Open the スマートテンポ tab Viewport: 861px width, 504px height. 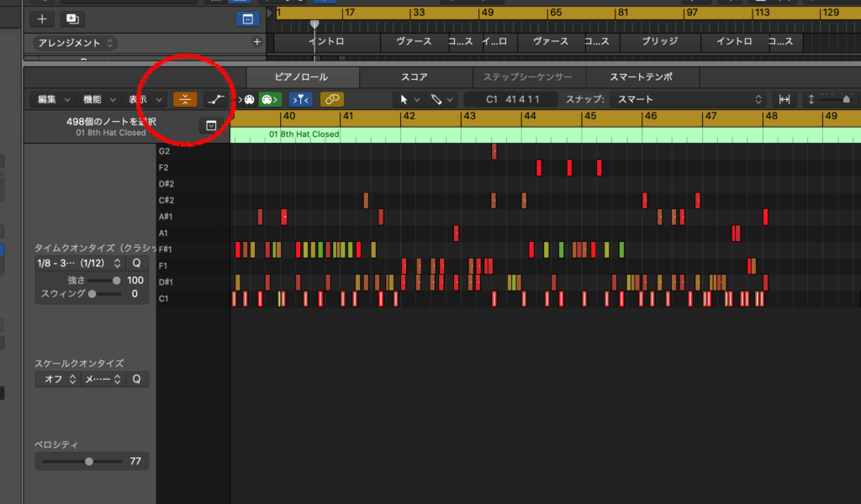642,77
